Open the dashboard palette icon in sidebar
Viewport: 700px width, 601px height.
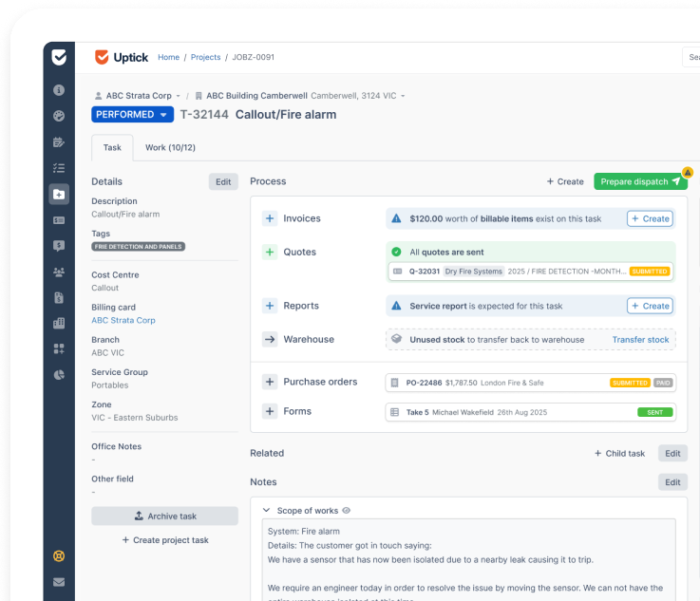coord(59,116)
